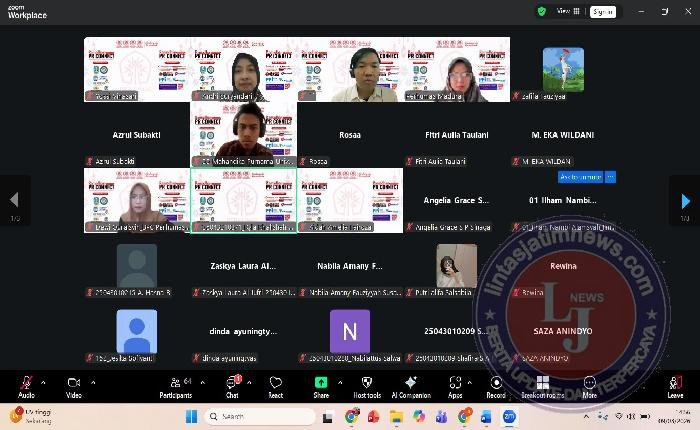The height and width of the screenshot is (430, 700).
Task: Open the More menu in toolbar
Action: click(590, 385)
